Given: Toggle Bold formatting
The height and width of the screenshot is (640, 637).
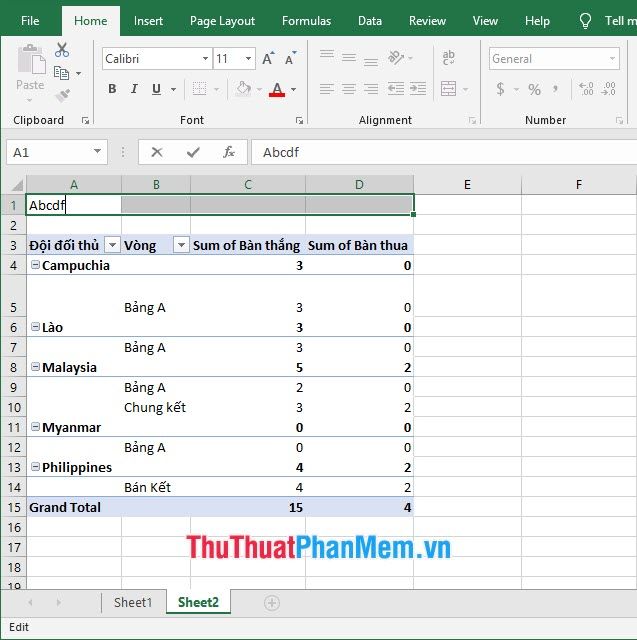Looking at the screenshot, I should coord(112,89).
